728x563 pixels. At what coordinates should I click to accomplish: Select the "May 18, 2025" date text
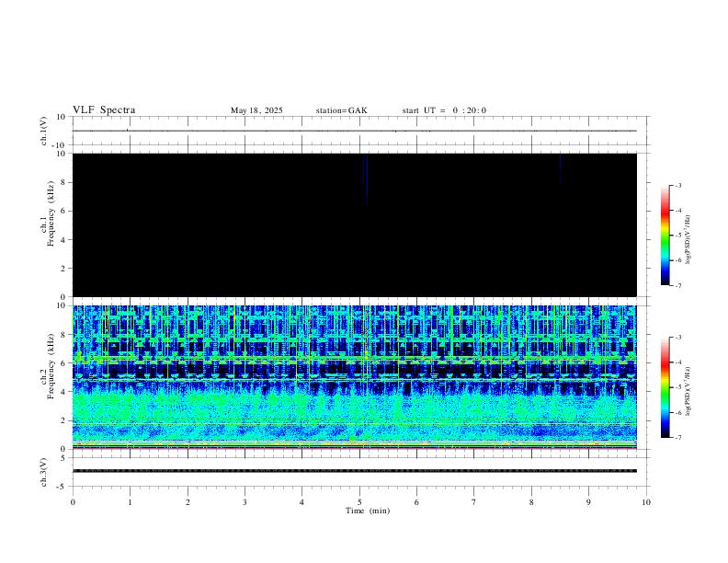256,110
